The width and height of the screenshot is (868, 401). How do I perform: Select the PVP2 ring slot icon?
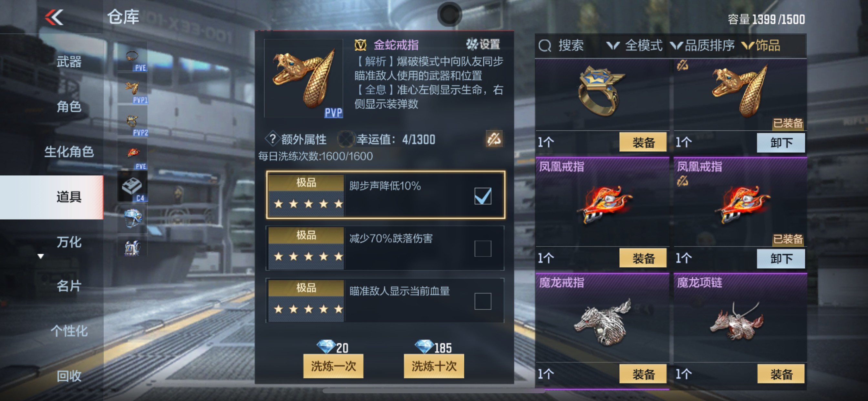pos(132,121)
